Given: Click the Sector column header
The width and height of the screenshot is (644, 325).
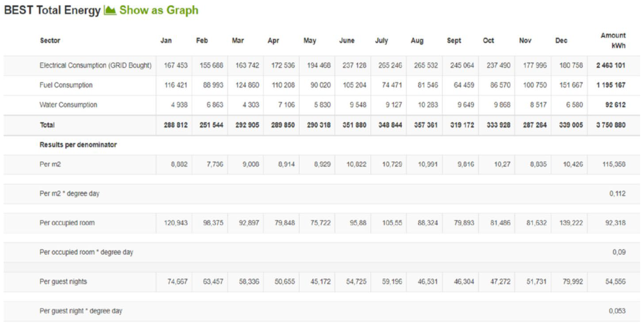Looking at the screenshot, I should pos(50,41).
